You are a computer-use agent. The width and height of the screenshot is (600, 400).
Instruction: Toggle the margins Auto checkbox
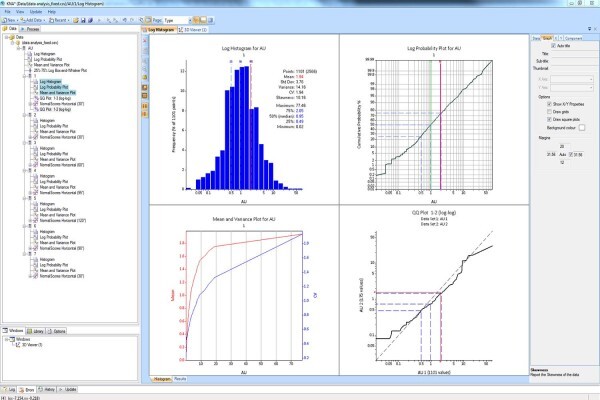click(x=571, y=155)
